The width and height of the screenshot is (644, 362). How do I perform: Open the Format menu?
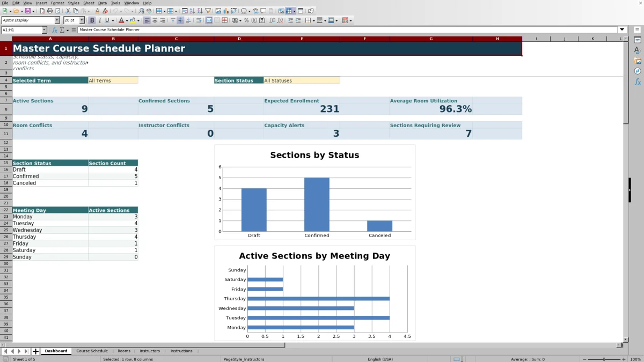pos(57,3)
